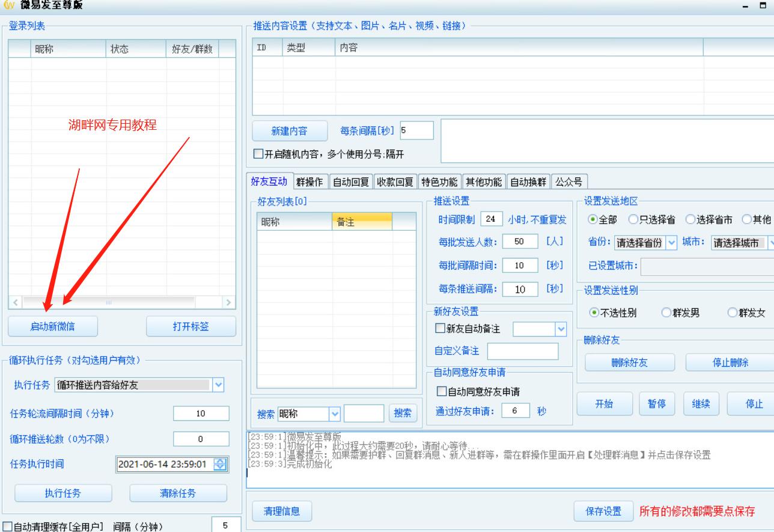Click the 清除任务 button

178,493
